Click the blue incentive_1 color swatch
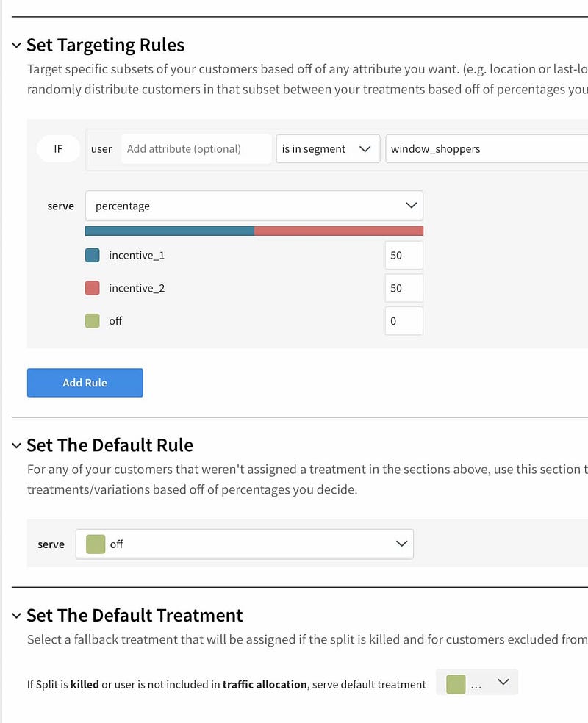 pos(92,255)
